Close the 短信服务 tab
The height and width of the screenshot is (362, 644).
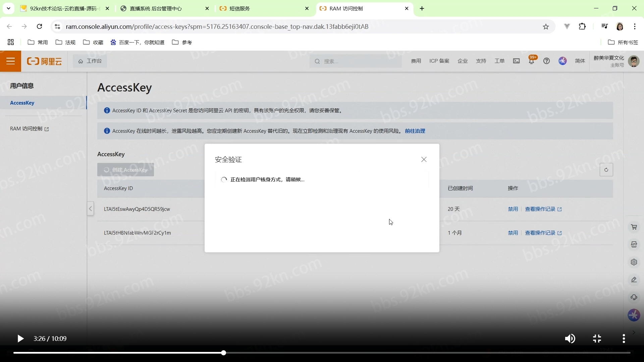[307, 9]
